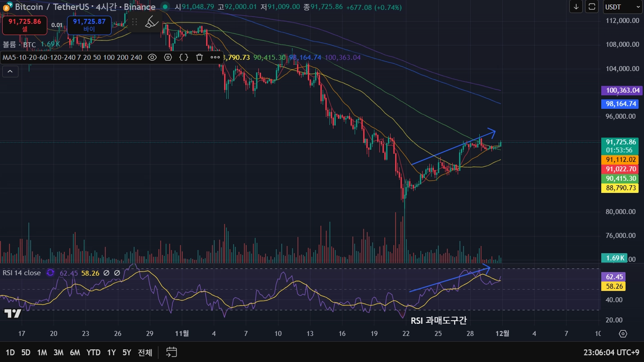Click second hidden-value symbol in RSI legend
Screen dimensions: 644x362
pos(117,273)
